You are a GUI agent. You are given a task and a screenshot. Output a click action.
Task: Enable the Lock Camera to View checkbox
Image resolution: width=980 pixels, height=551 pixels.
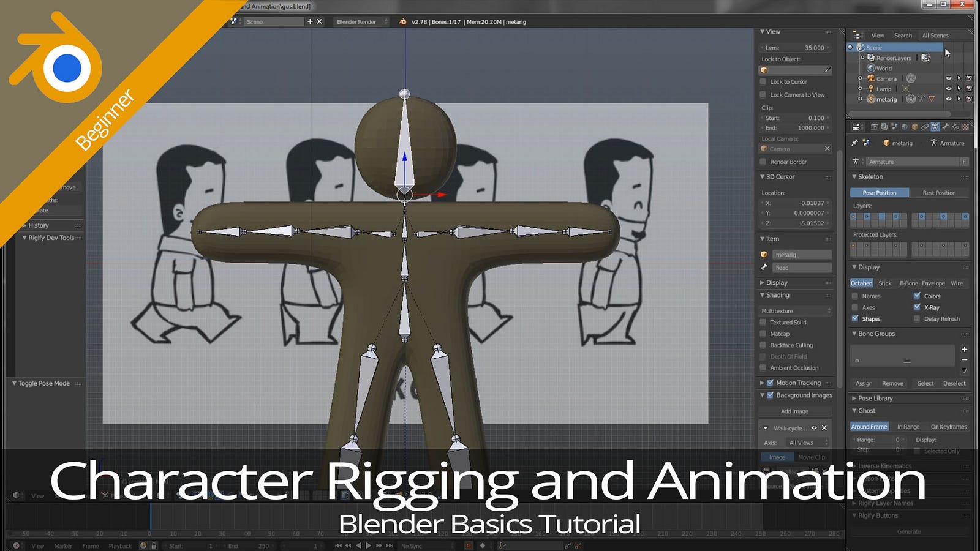point(763,94)
